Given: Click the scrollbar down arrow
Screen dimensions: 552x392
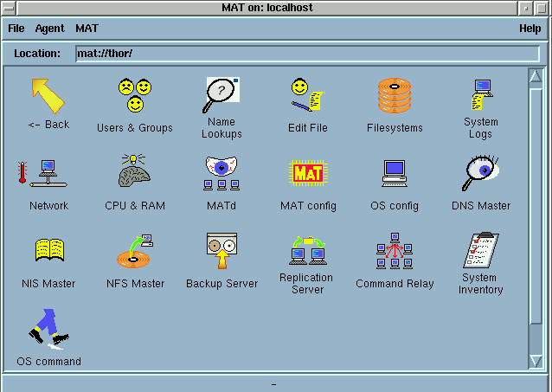Looking at the screenshot, I should tap(536, 360).
